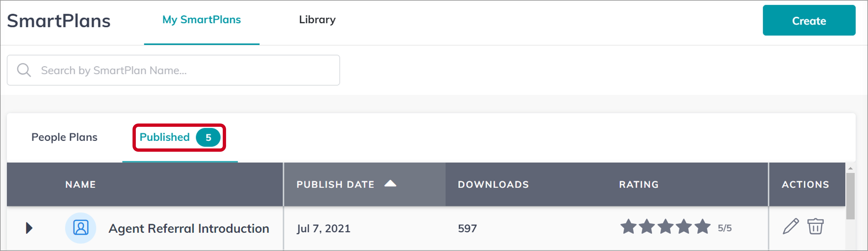868x251 pixels.
Task: Expand the Agent Referral Introduction row
Action: coord(29,228)
